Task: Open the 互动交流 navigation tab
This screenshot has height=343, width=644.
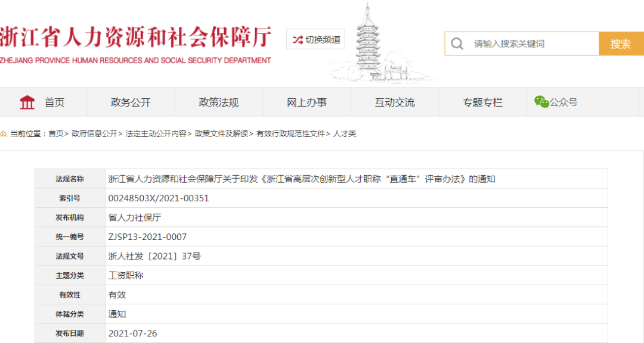Action: pos(395,102)
